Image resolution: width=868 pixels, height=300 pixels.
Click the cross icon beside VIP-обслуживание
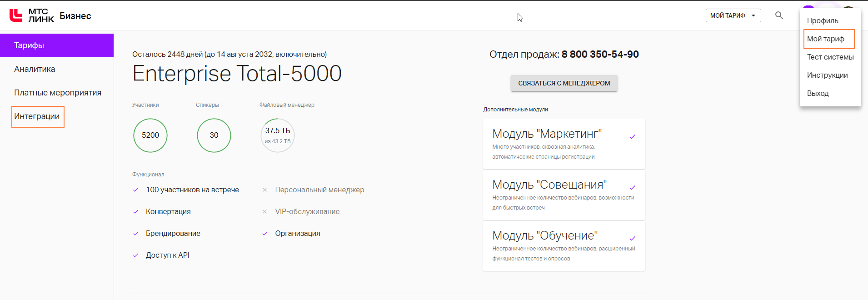tap(264, 212)
